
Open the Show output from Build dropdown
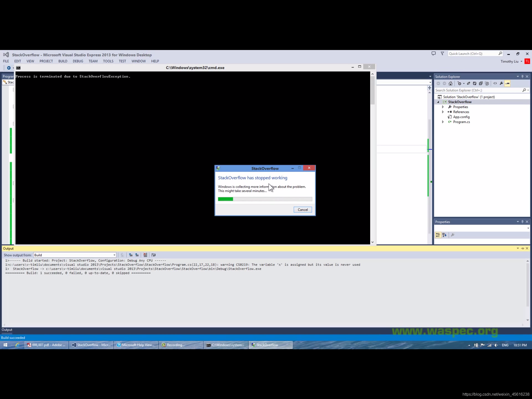click(x=114, y=255)
